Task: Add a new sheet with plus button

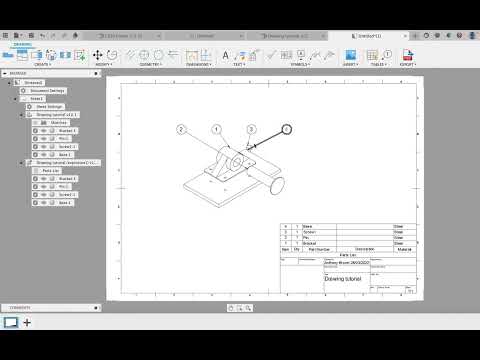Action: pos(27,322)
